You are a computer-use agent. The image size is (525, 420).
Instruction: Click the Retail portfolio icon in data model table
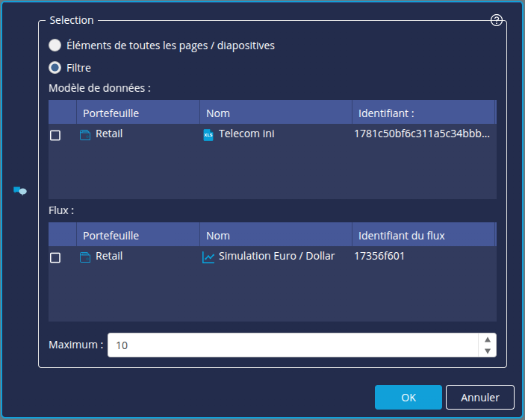[85, 135]
